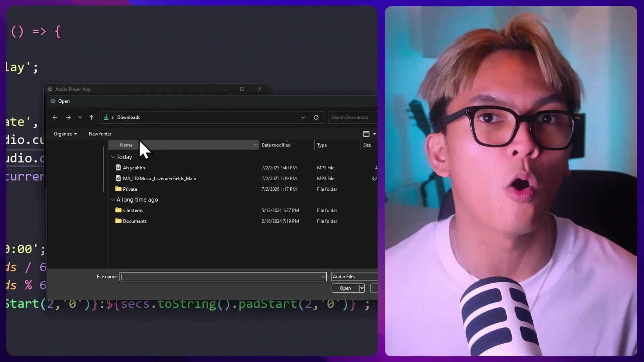
Task: Open the Organize menu
Action: (65, 134)
